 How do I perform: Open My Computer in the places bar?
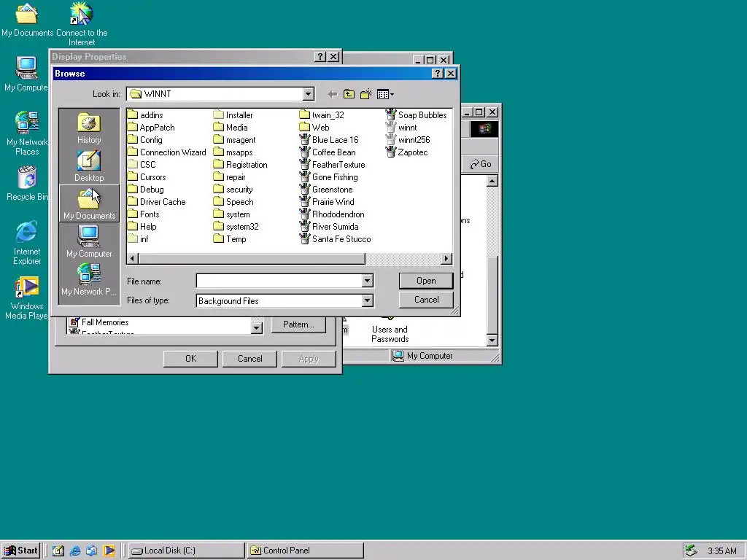click(x=89, y=241)
